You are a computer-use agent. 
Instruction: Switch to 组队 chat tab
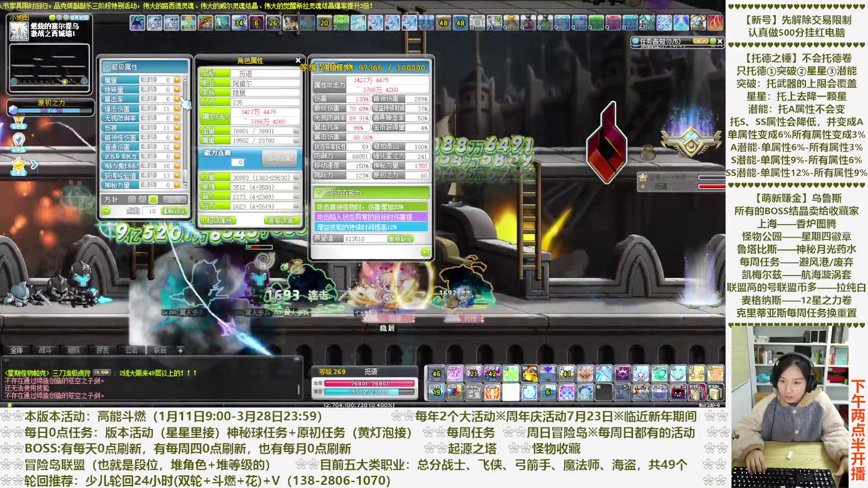click(x=74, y=350)
